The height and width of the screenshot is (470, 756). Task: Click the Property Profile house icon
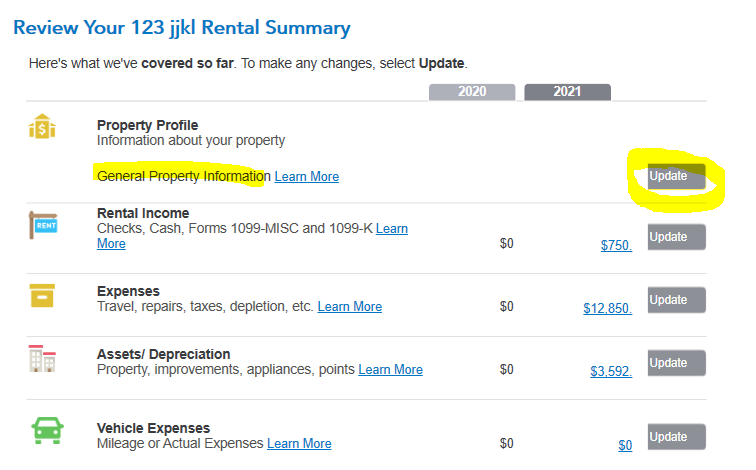(x=42, y=126)
